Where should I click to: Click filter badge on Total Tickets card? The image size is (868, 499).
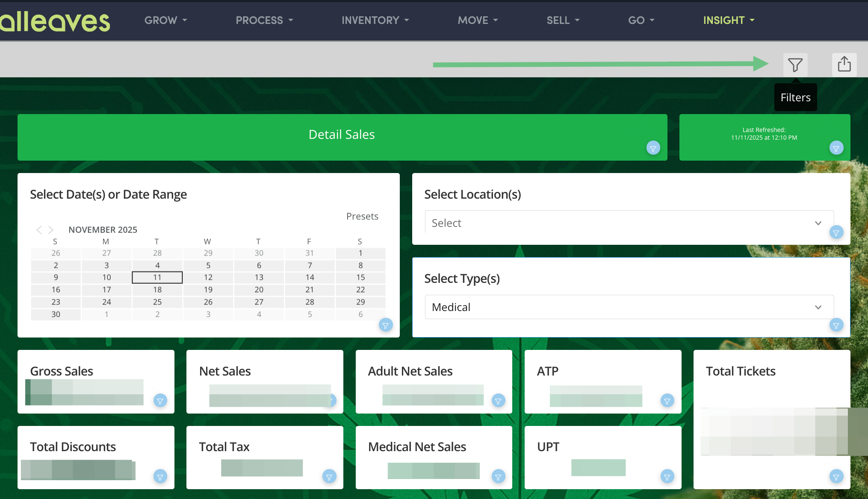836,476
